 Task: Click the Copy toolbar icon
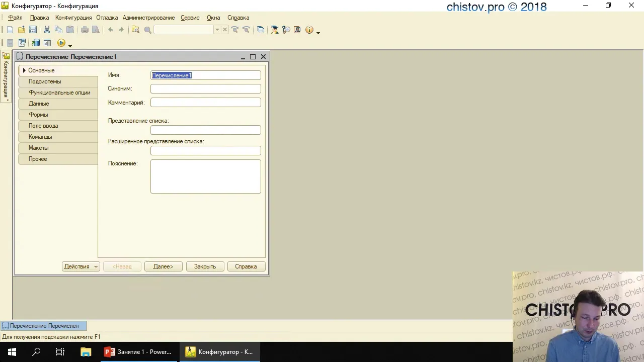click(58, 30)
